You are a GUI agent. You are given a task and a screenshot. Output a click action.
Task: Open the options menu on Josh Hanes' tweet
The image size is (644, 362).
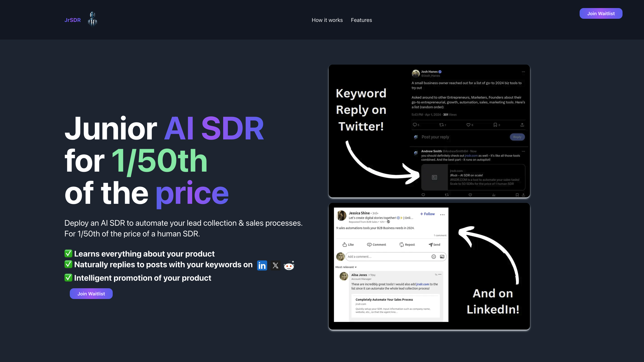523,72
